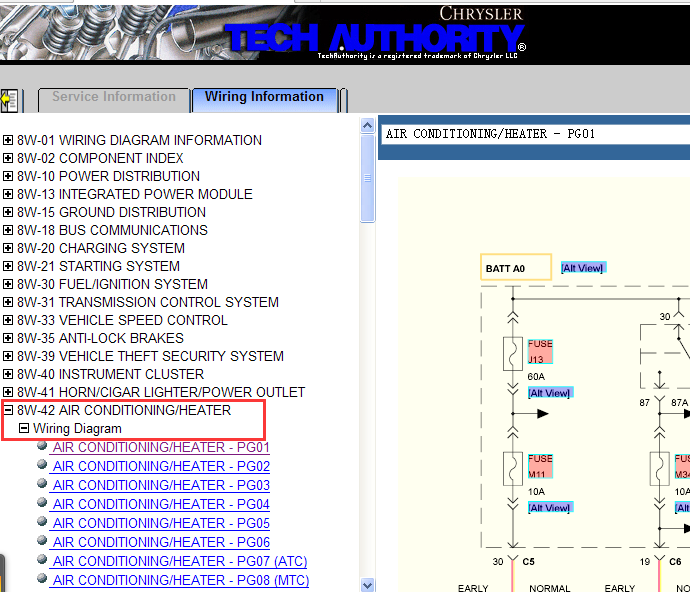Click Alt View under FUSE J13
The width and height of the screenshot is (690, 592).
(550, 393)
